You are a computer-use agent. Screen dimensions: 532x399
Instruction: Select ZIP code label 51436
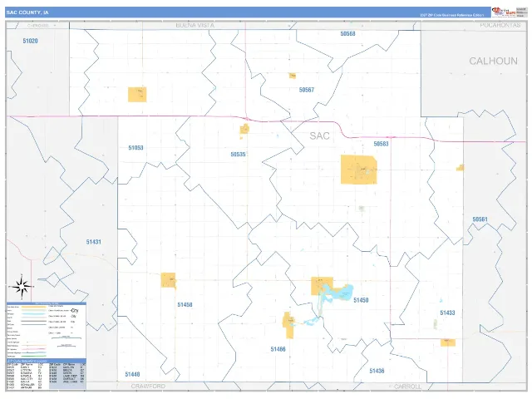tap(377, 371)
